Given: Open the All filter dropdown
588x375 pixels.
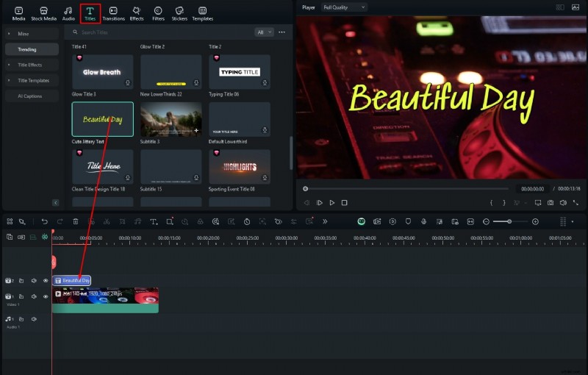Looking at the screenshot, I should click(264, 32).
